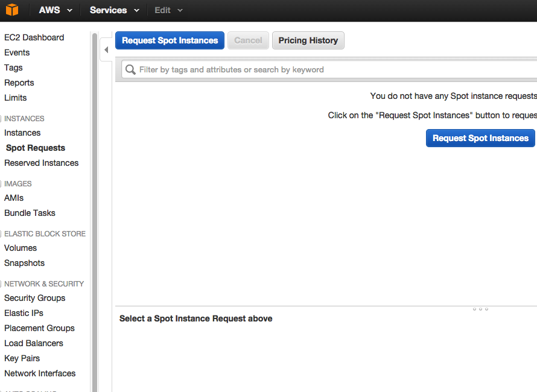
Task: Open Placement Groups
Action: (x=39, y=328)
